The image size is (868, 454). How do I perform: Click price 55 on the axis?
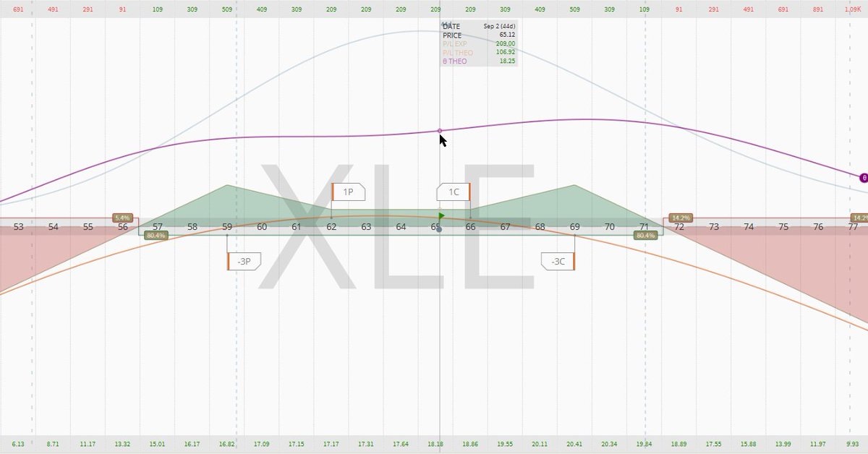(x=88, y=227)
